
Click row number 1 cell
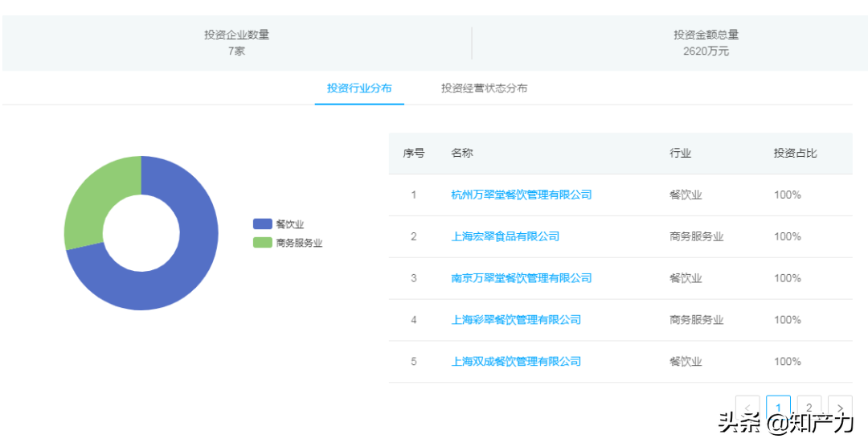click(x=414, y=195)
